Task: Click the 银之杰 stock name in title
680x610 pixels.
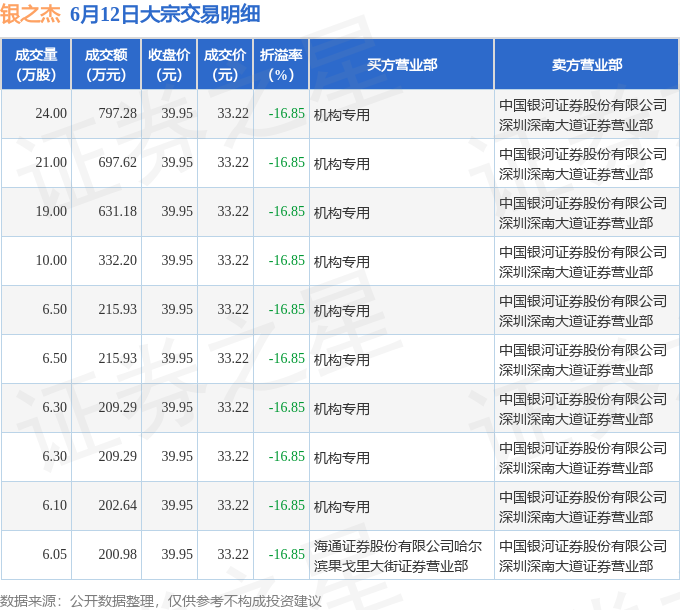Action: [30, 14]
